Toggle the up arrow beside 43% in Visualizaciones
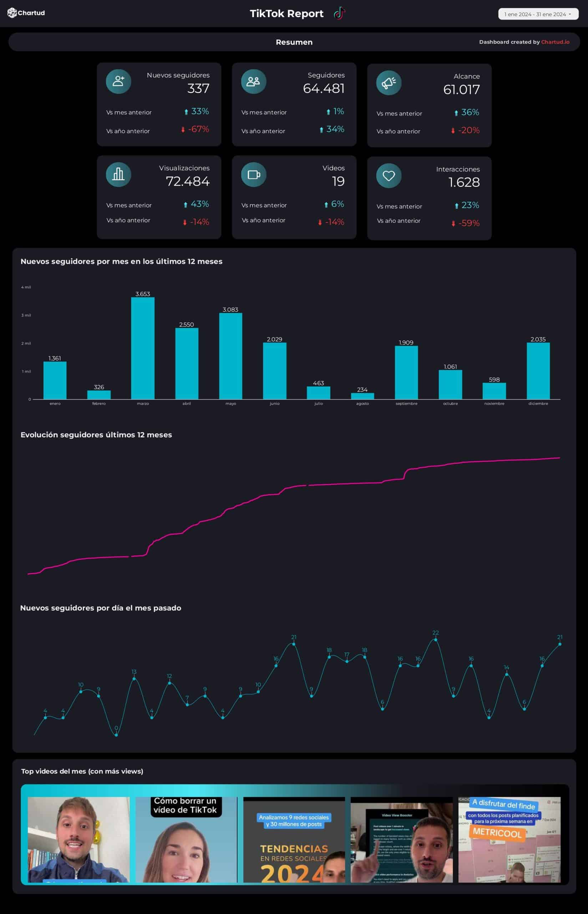Image resolution: width=588 pixels, height=914 pixels. click(185, 204)
